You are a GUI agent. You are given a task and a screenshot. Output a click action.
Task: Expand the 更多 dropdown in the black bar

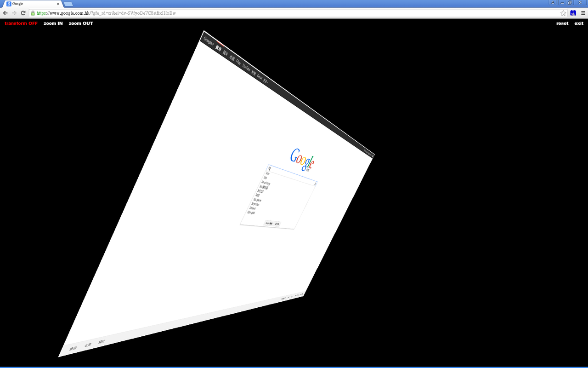(265, 81)
